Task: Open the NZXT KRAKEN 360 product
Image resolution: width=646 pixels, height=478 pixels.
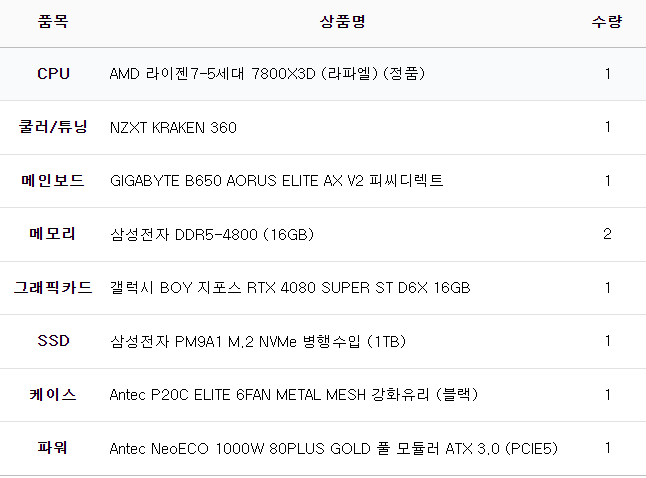Action: tap(173, 127)
